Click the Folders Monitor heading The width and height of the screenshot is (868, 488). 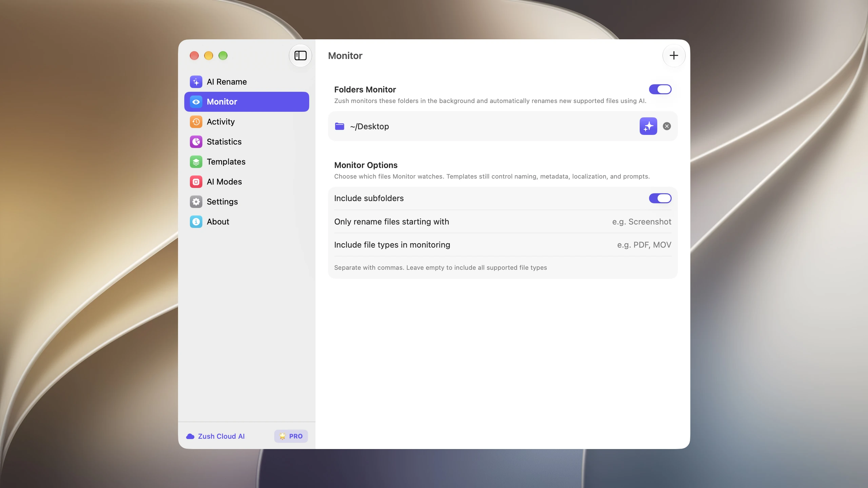tap(365, 89)
